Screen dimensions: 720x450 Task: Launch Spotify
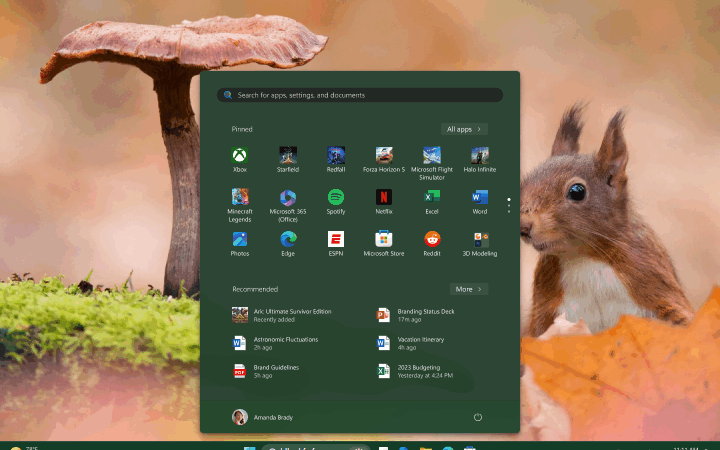click(x=336, y=201)
